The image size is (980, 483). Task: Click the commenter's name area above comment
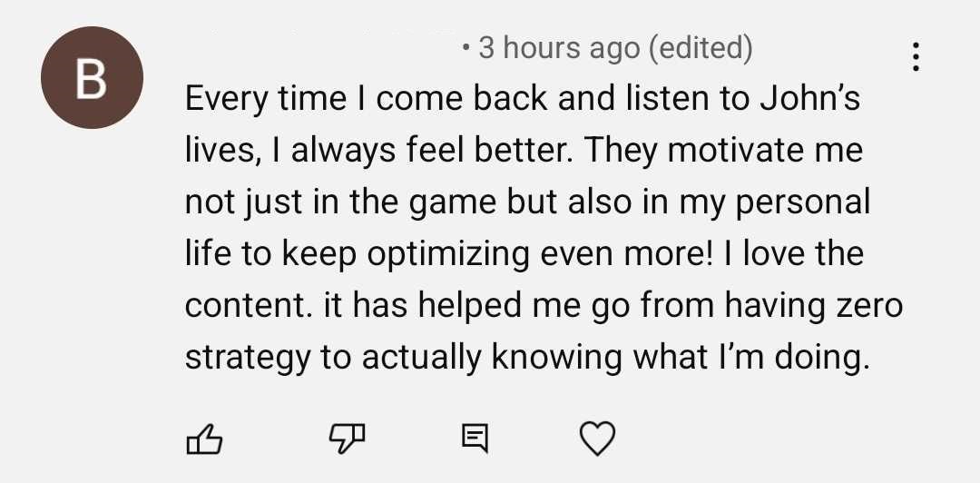tap(318, 47)
